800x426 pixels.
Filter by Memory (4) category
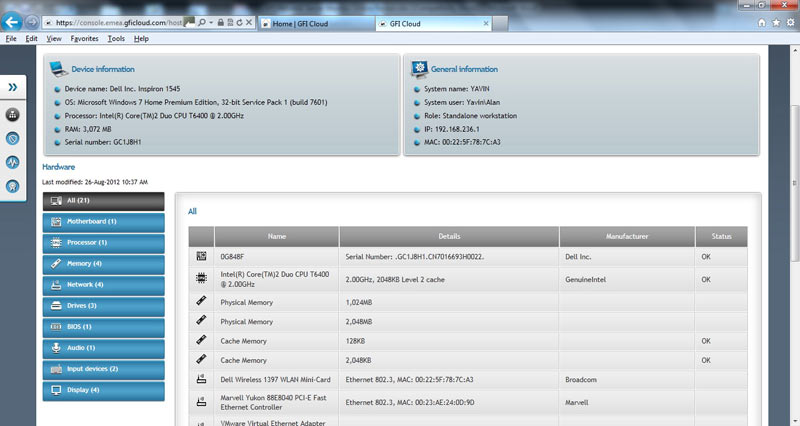pyautogui.click(x=104, y=264)
